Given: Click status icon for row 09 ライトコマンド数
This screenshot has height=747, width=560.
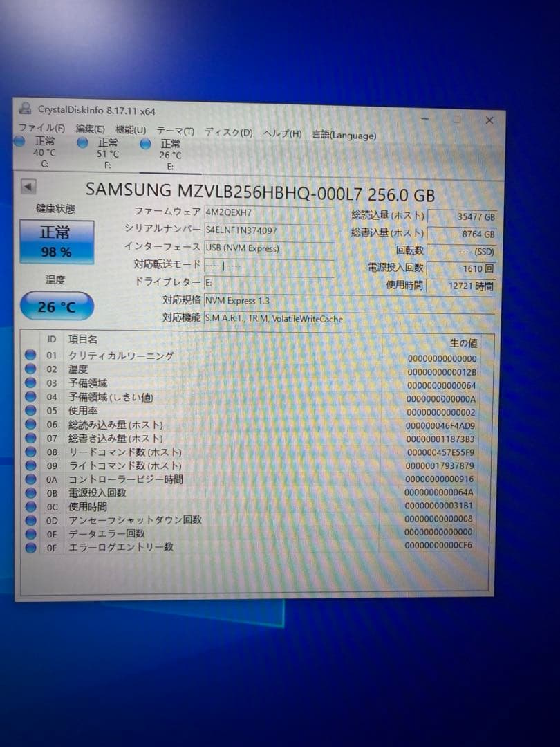Looking at the screenshot, I should pyautogui.click(x=30, y=465).
